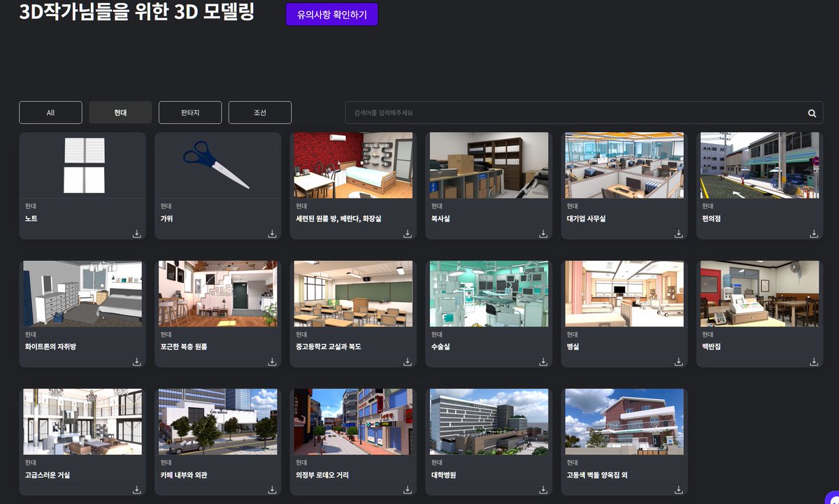Open the 가위 scissors thumbnail
Screen dimensions: 839x504
(x=218, y=166)
